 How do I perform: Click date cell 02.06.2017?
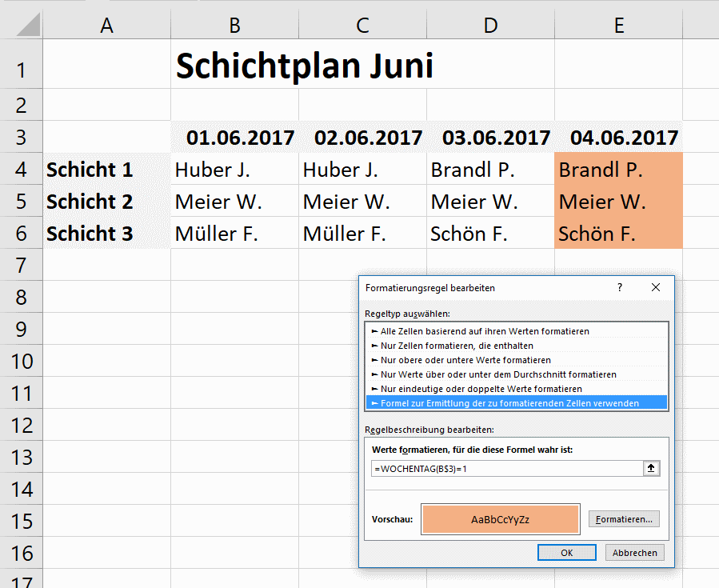coord(363,137)
